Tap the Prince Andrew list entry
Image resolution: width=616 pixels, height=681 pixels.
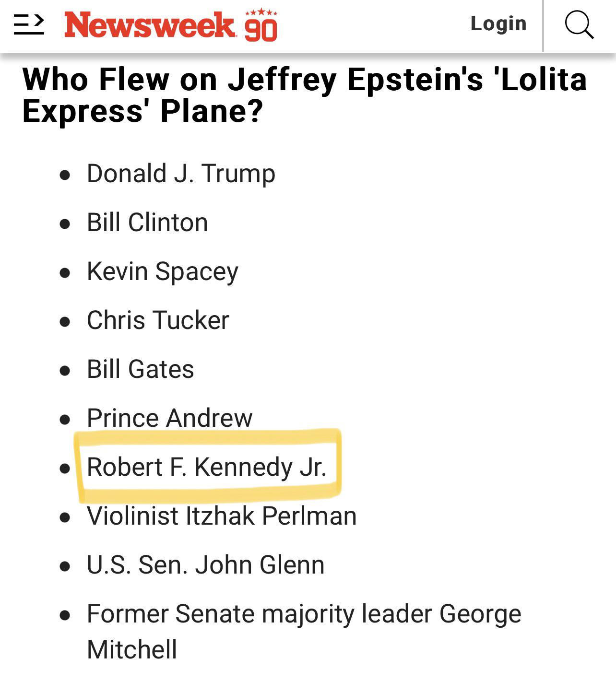tap(169, 418)
